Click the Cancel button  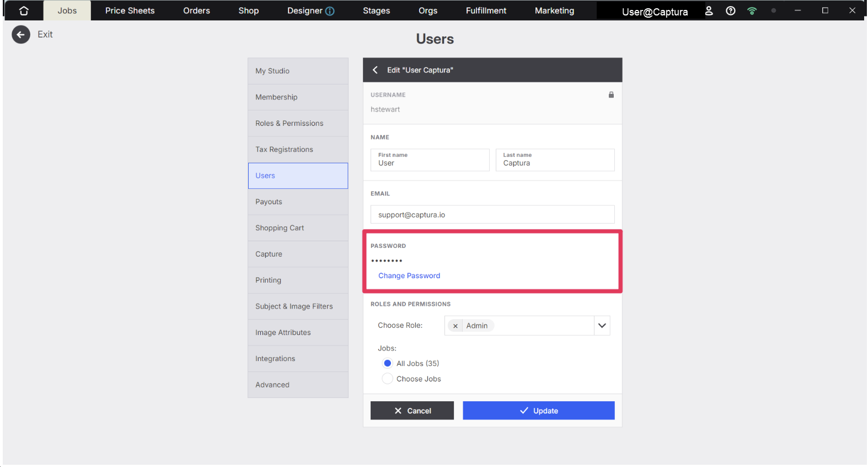pyautogui.click(x=412, y=411)
